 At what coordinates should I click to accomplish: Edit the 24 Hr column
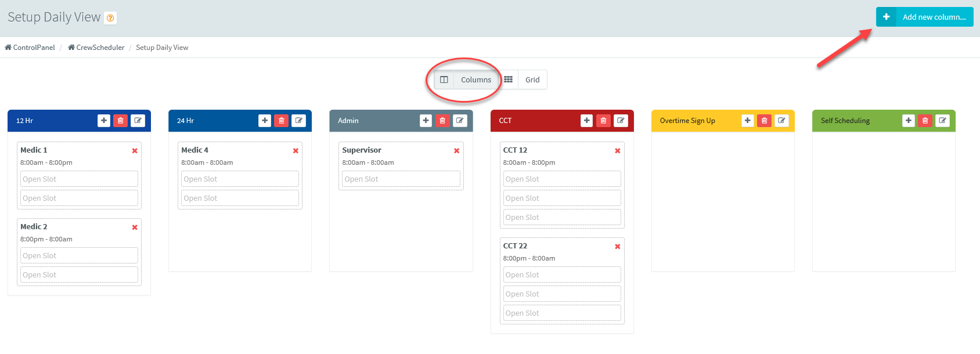click(x=298, y=120)
